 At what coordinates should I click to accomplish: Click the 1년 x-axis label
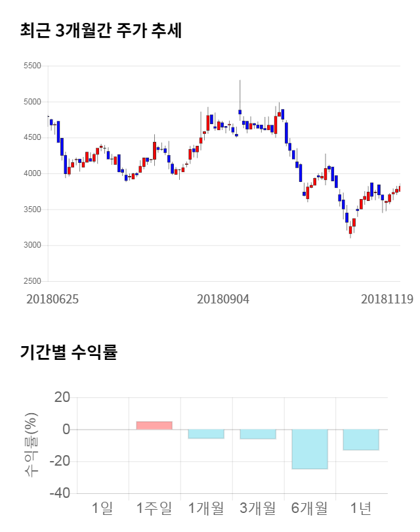[361, 508]
